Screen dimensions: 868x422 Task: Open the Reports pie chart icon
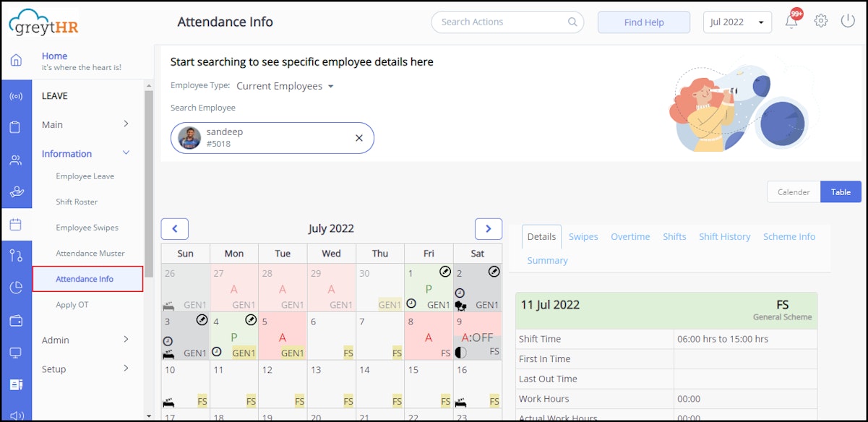[16, 288]
